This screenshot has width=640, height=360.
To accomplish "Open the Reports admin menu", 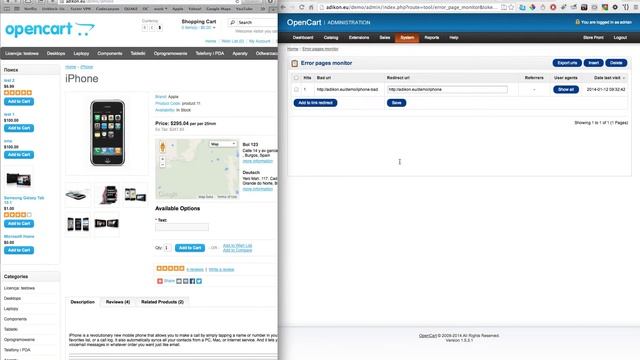I will 431,38.
